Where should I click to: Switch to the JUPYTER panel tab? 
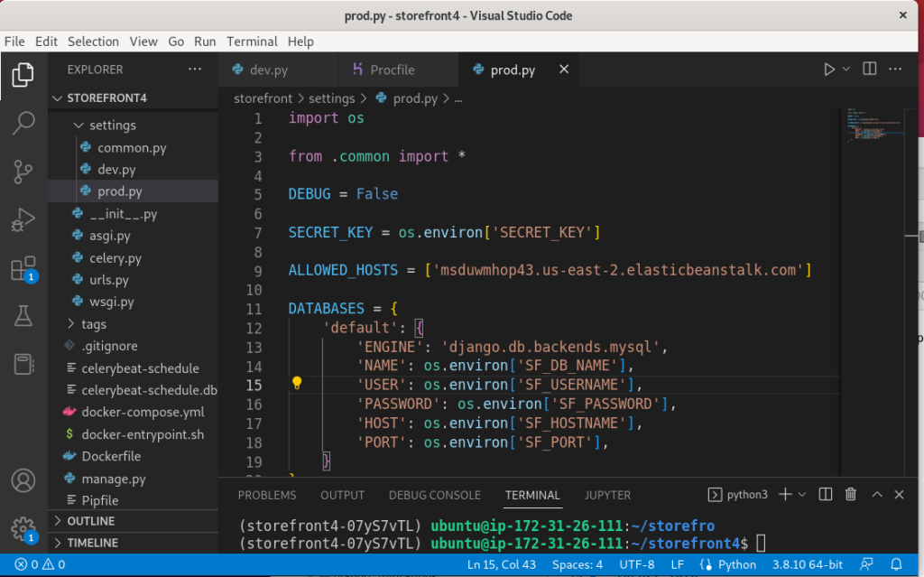(607, 495)
